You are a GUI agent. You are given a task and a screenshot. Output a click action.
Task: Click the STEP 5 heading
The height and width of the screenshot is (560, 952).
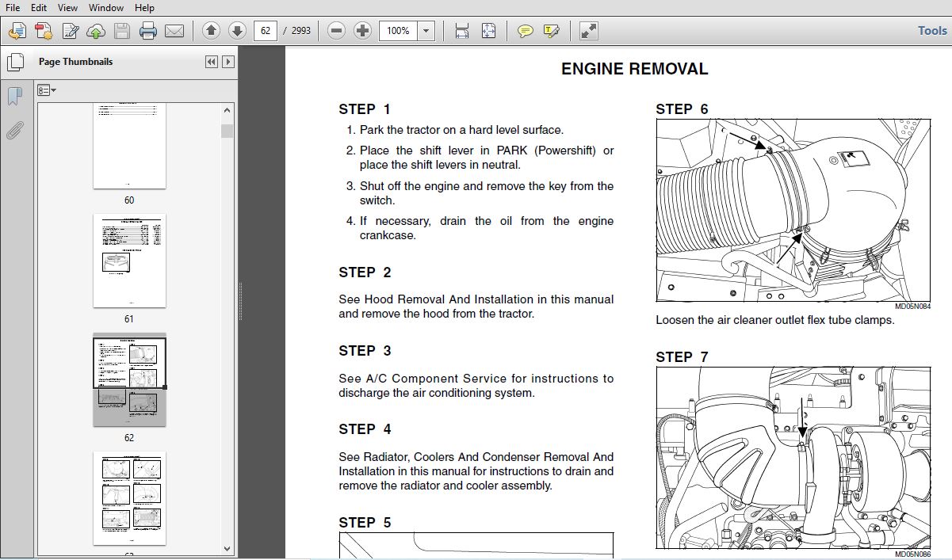365,523
